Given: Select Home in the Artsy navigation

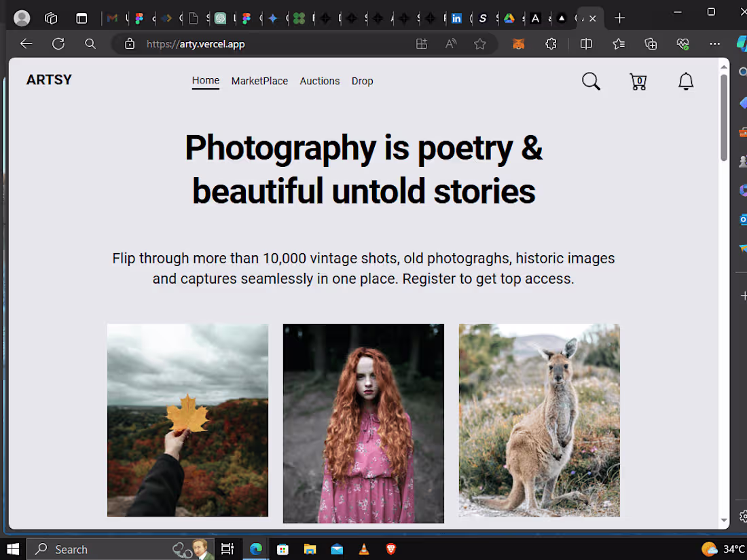Looking at the screenshot, I should pos(205,80).
